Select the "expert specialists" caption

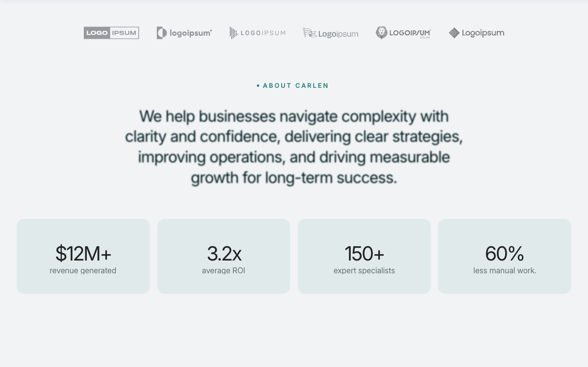pyautogui.click(x=364, y=270)
